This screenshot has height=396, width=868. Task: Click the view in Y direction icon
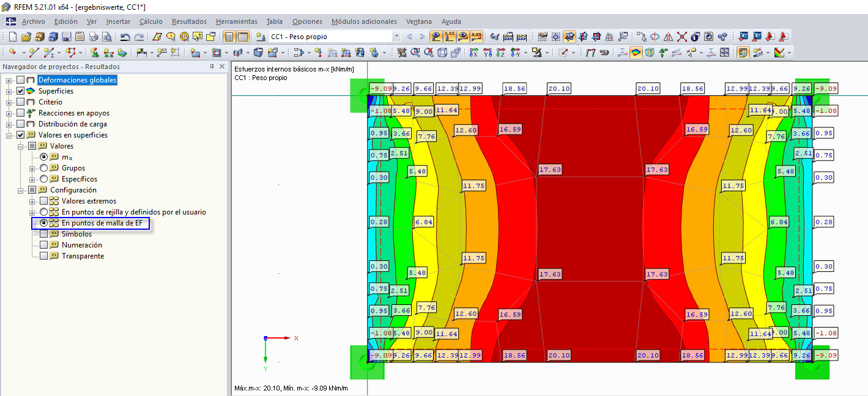tap(487, 53)
